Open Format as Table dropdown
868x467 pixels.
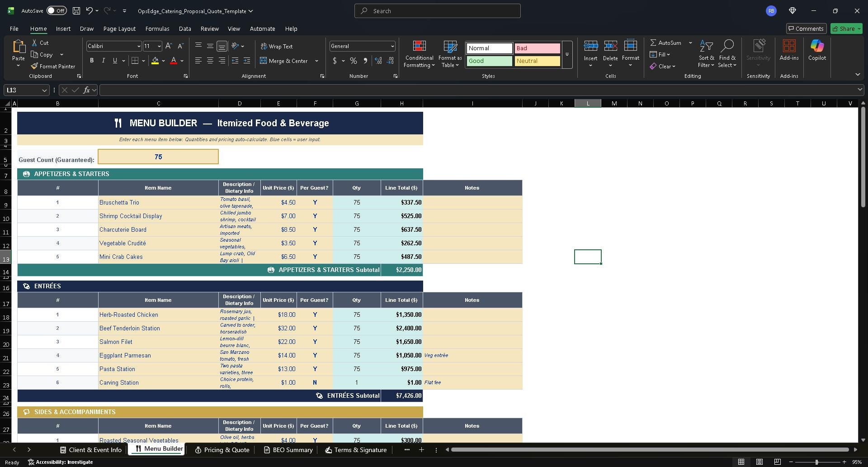tap(450, 53)
